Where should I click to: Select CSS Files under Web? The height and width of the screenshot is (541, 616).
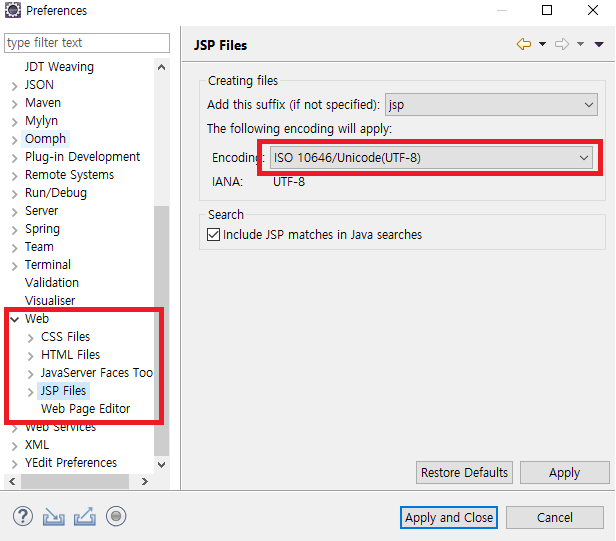pos(66,336)
